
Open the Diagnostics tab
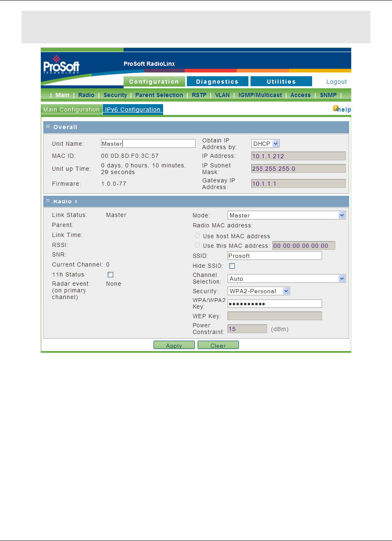pos(217,82)
